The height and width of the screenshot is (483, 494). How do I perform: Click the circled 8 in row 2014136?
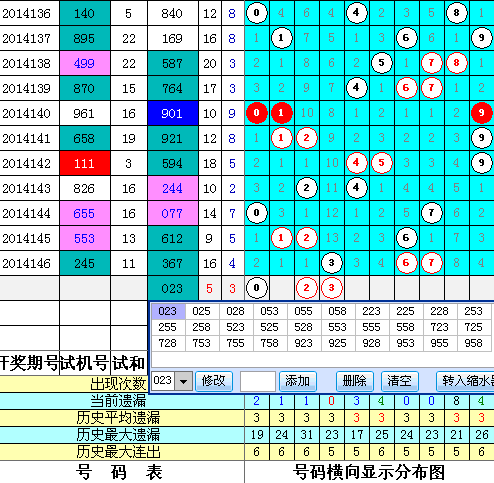[456, 13]
